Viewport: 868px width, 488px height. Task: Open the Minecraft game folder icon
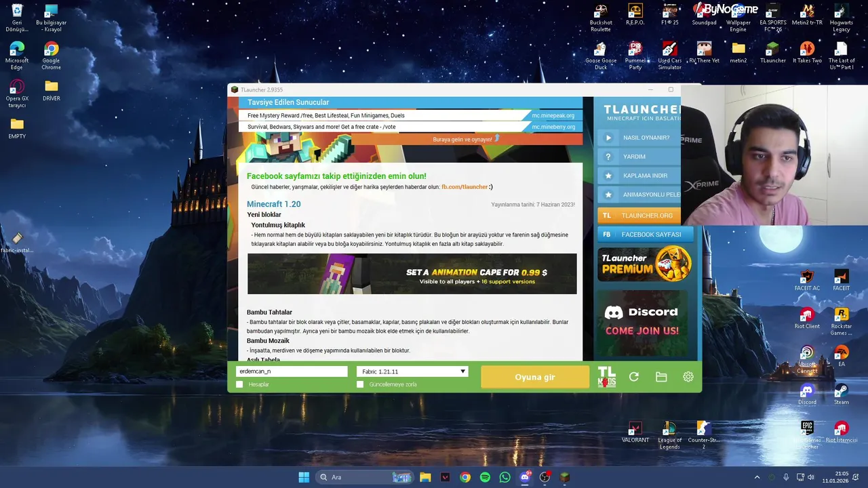tap(661, 377)
